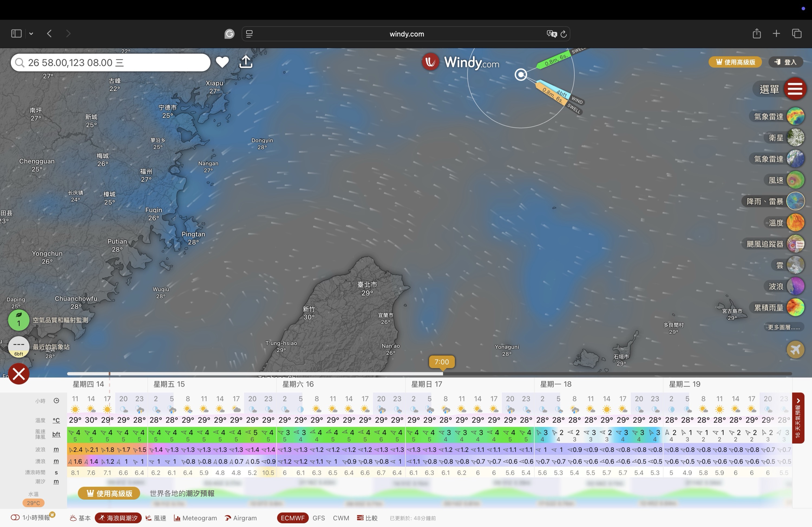Screen dimensions: 812x527
Task: Close the forecast panel with red X
Action: pos(19,374)
